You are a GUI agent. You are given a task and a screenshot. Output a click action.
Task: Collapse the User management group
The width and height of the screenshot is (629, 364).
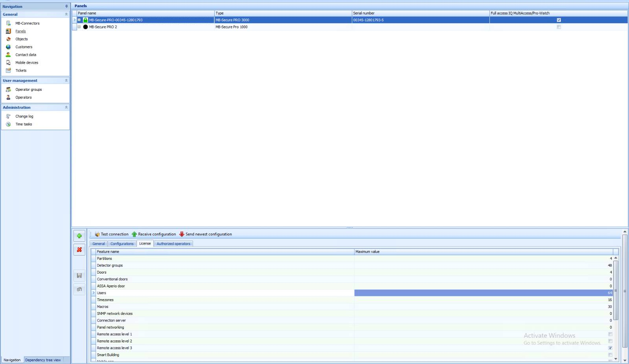pyautogui.click(x=66, y=80)
